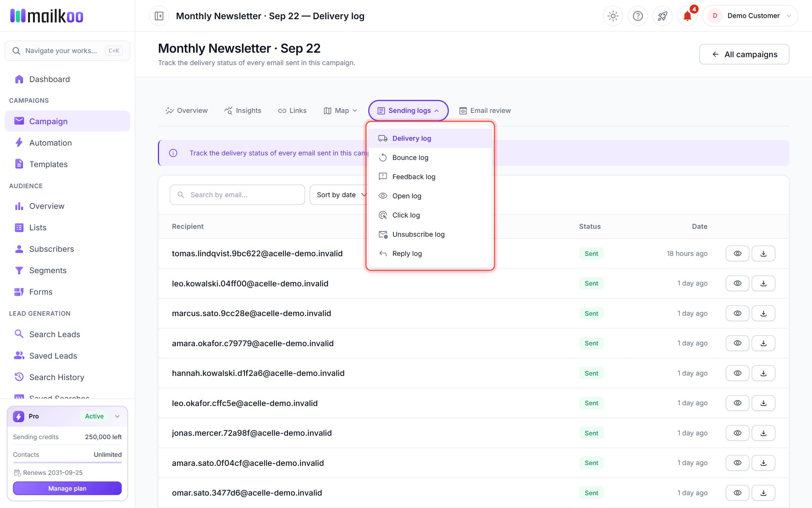Image resolution: width=812 pixels, height=508 pixels.
Task: Open the Email review tab
Action: [x=485, y=111]
